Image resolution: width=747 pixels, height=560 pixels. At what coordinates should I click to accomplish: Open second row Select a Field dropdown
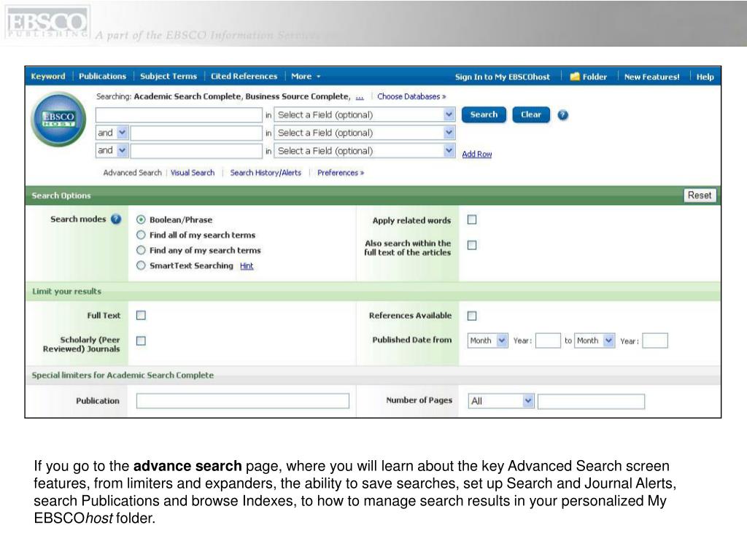click(365, 133)
